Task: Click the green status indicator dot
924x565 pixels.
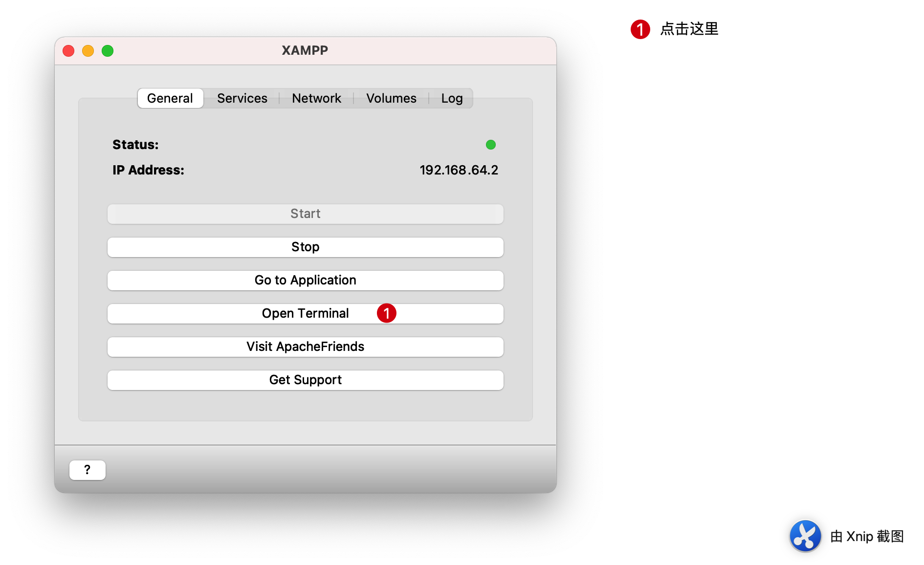Action: click(491, 145)
